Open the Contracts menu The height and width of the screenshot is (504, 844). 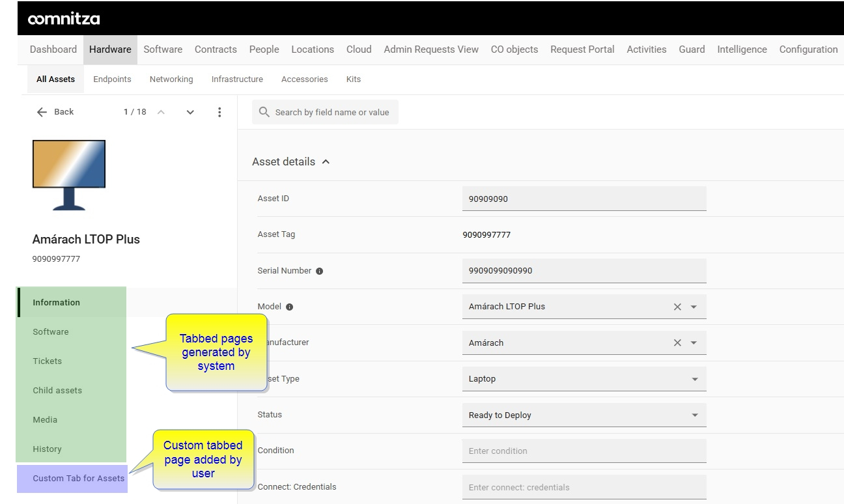[x=216, y=49]
